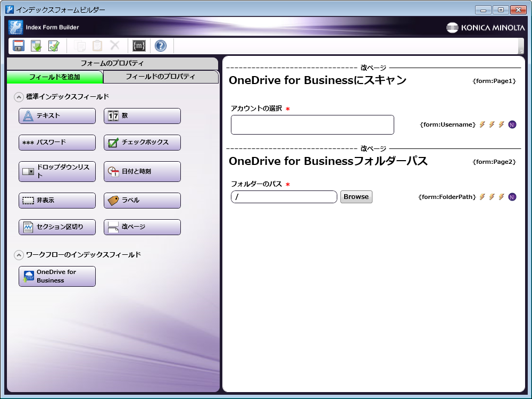Select the OneDrive for Businessにスキャン page title

click(318, 80)
